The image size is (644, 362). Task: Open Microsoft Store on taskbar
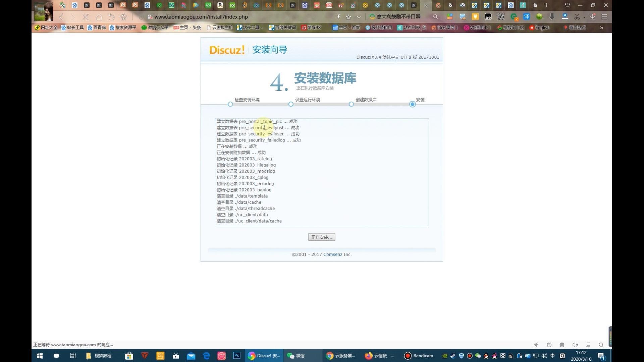129,356
